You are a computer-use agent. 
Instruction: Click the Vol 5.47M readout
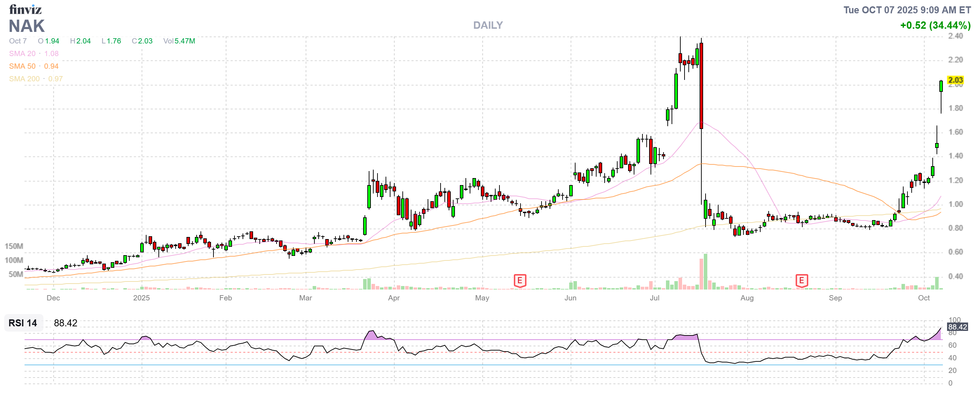coord(179,41)
